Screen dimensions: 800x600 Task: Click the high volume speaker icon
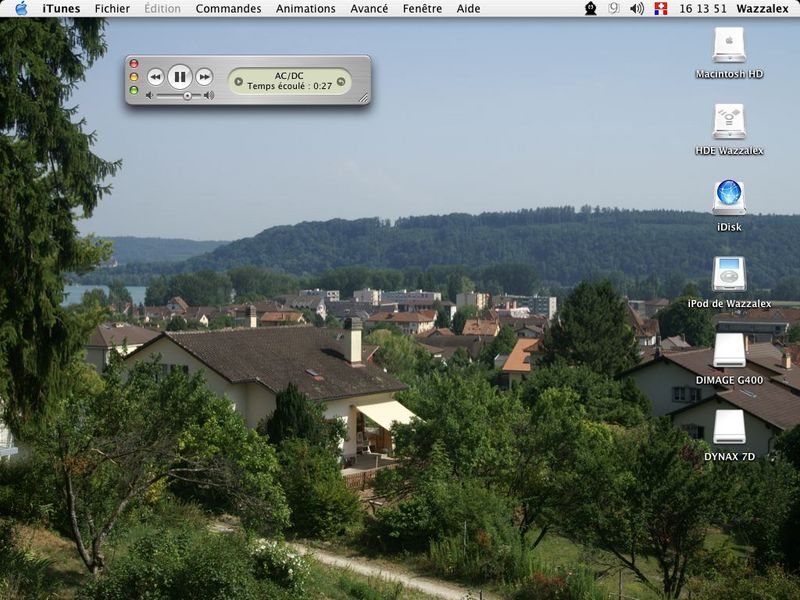[209, 95]
